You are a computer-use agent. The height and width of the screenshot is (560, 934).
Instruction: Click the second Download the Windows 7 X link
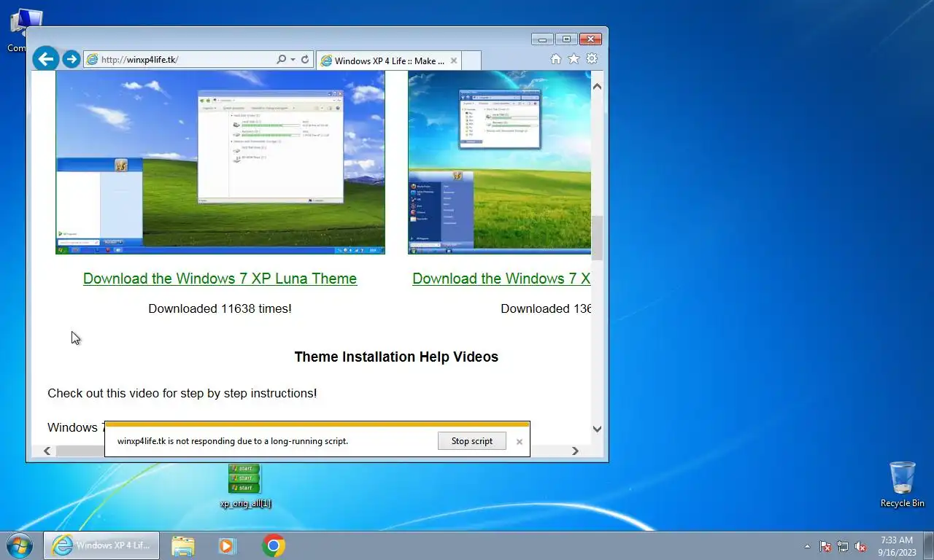tap(501, 279)
